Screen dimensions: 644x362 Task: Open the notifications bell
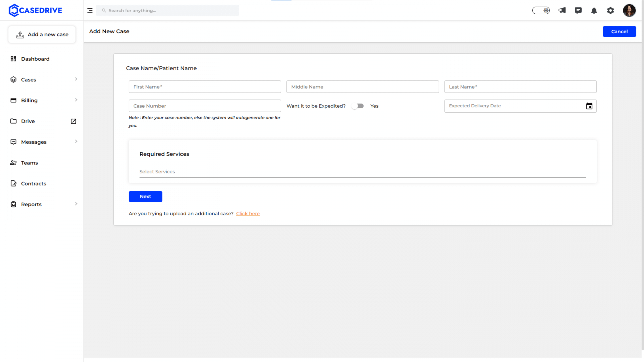(594, 11)
